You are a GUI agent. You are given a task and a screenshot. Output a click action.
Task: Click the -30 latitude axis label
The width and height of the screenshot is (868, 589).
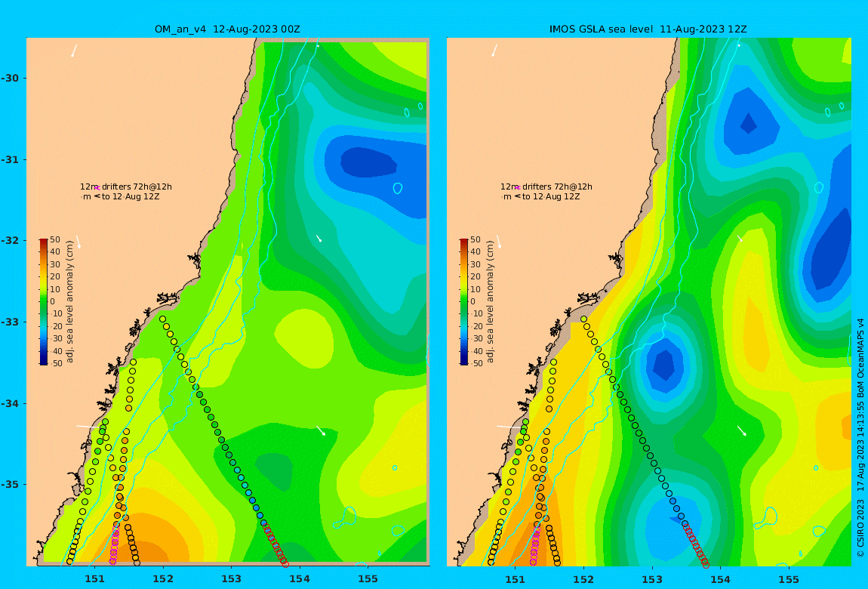(9, 78)
